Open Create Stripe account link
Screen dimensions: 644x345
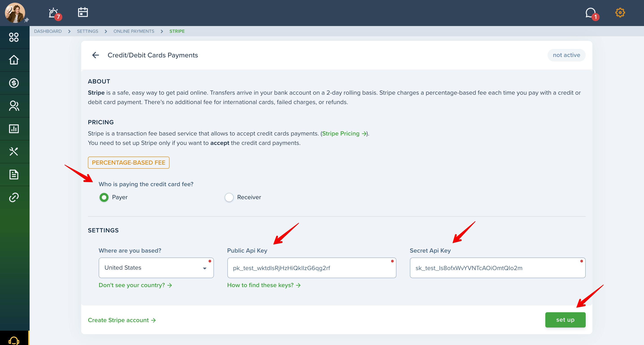click(122, 320)
